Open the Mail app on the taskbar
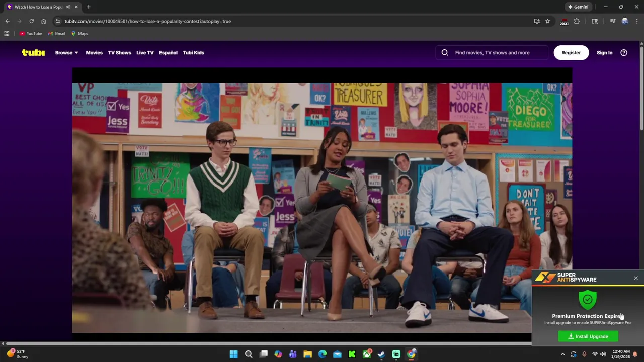The image size is (644, 362). [337, 354]
